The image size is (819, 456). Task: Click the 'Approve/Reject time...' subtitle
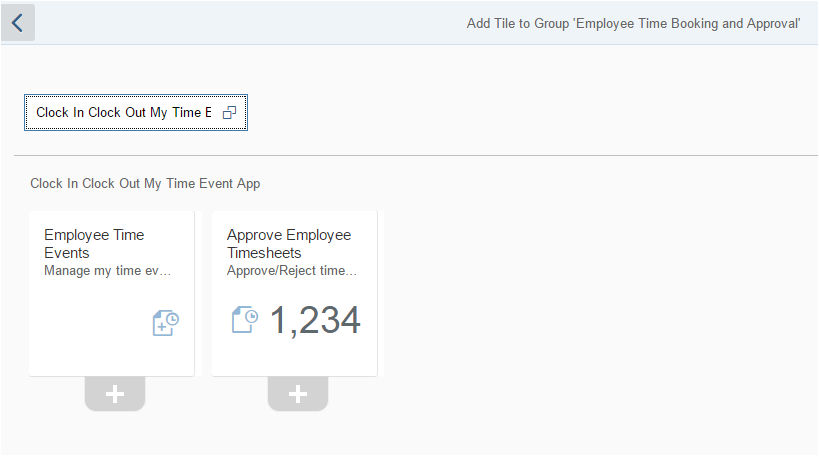click(292, 271)
